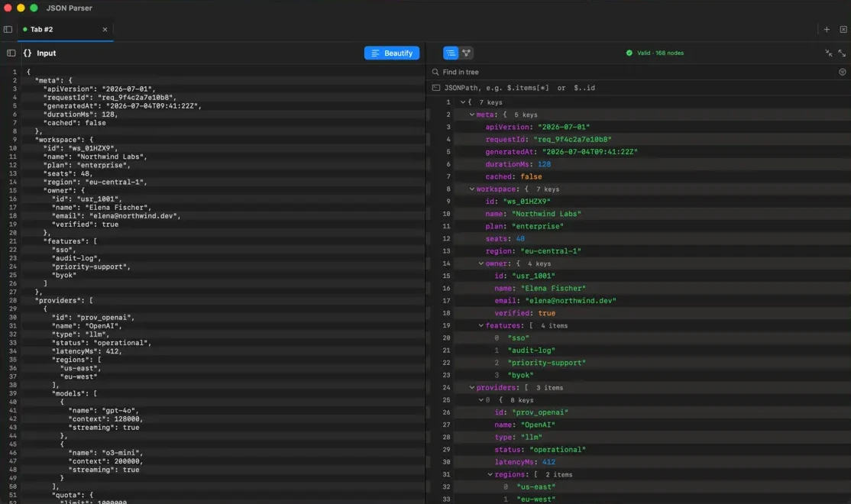
Task: Expand all tree nodes
Action: click(842, 53)
